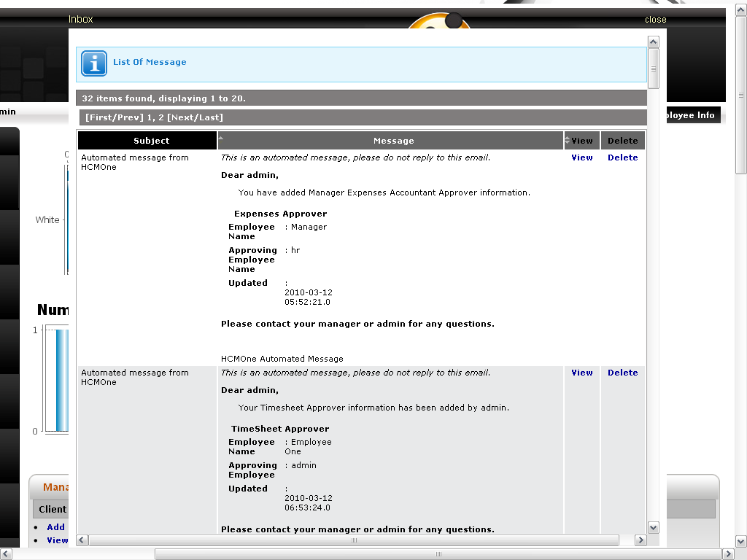Click subject text of the Expenses Approver message
The image size is (747, 560).
tap(135, 163)
